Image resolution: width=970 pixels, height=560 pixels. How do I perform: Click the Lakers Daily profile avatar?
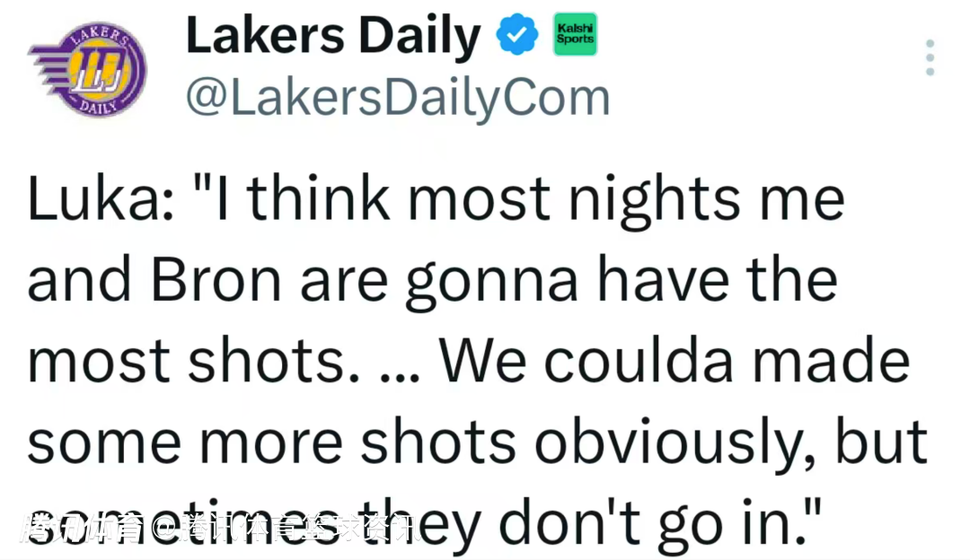point(87,69)
